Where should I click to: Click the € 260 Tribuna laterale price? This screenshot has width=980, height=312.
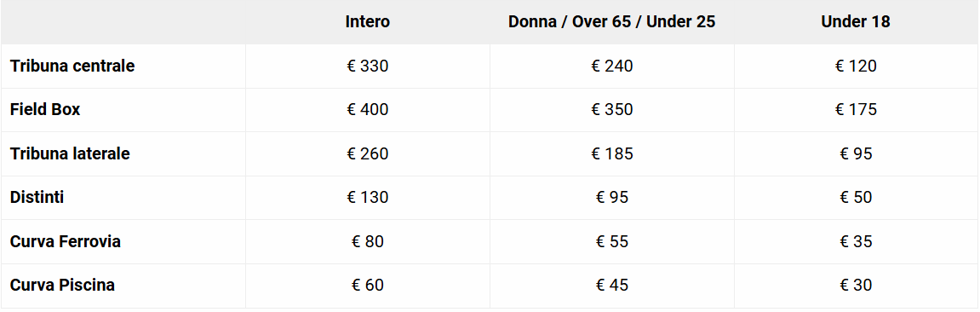[368, 153]
